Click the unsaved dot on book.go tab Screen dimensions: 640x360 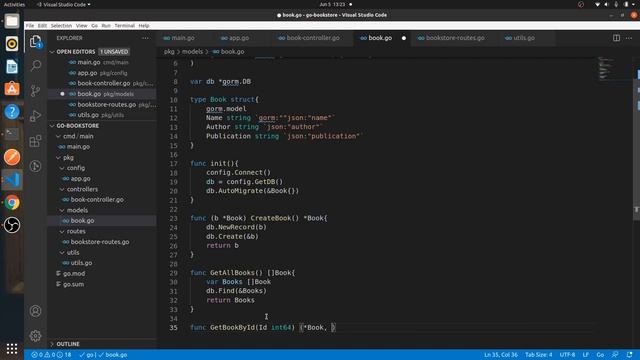pos(404,38)
